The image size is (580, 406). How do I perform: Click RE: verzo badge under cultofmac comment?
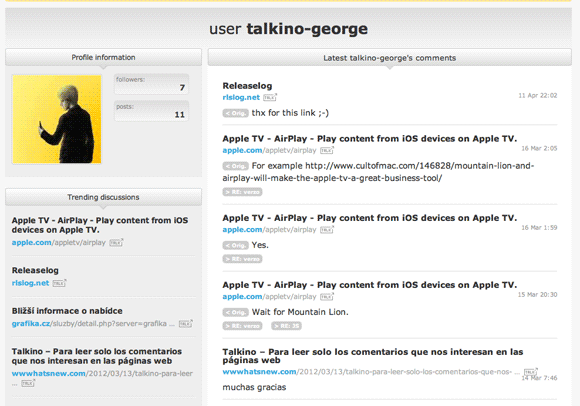coord(242,192)
